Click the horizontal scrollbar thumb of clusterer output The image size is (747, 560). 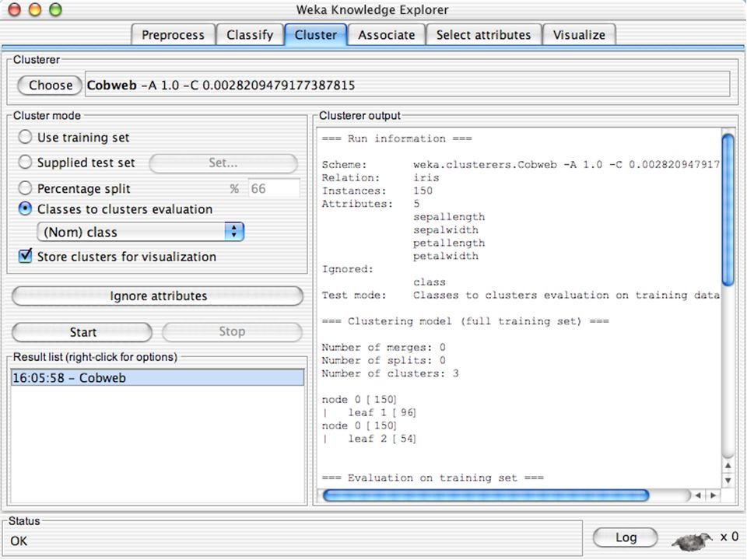[486, 495]
